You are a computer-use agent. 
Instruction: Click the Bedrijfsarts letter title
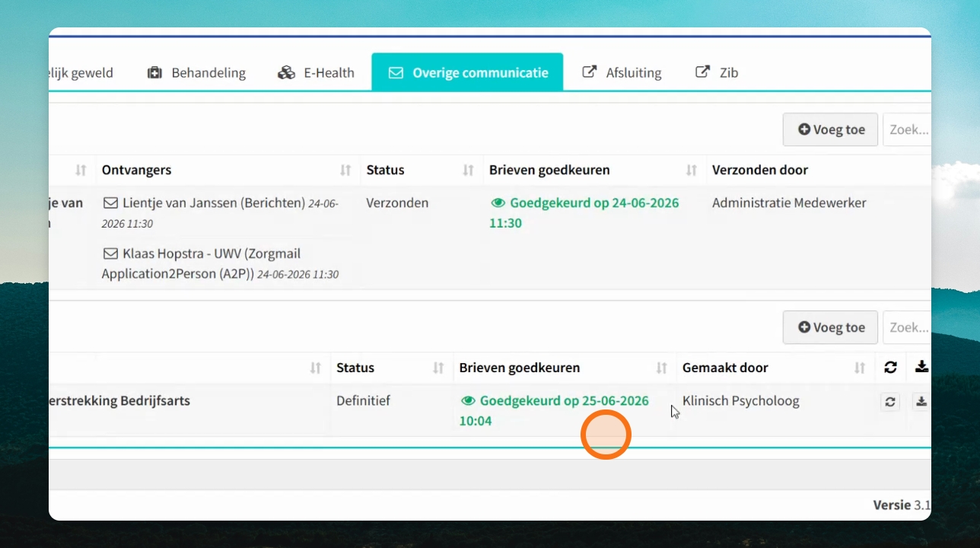tap(119, 401)
